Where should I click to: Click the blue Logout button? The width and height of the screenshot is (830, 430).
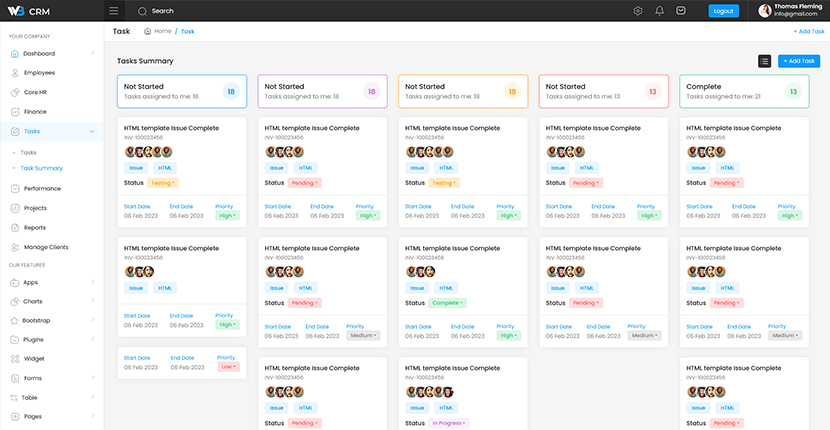click(x=724, y=11)
